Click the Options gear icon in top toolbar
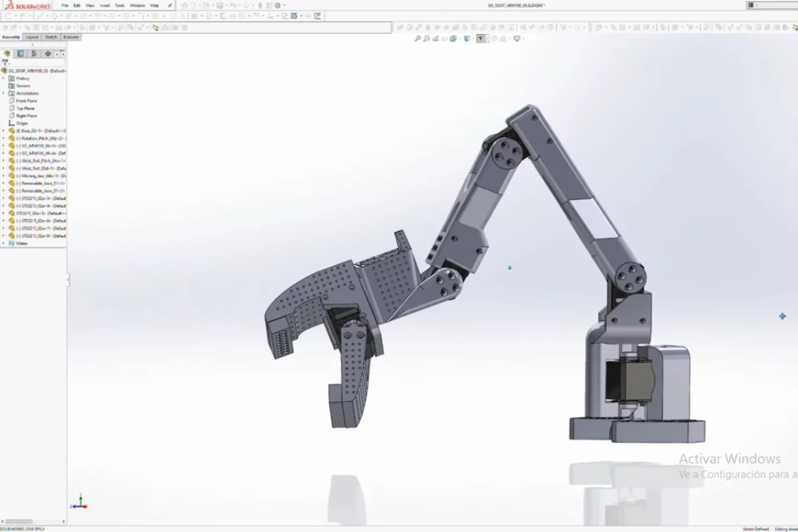 click(x=277, y=5)
